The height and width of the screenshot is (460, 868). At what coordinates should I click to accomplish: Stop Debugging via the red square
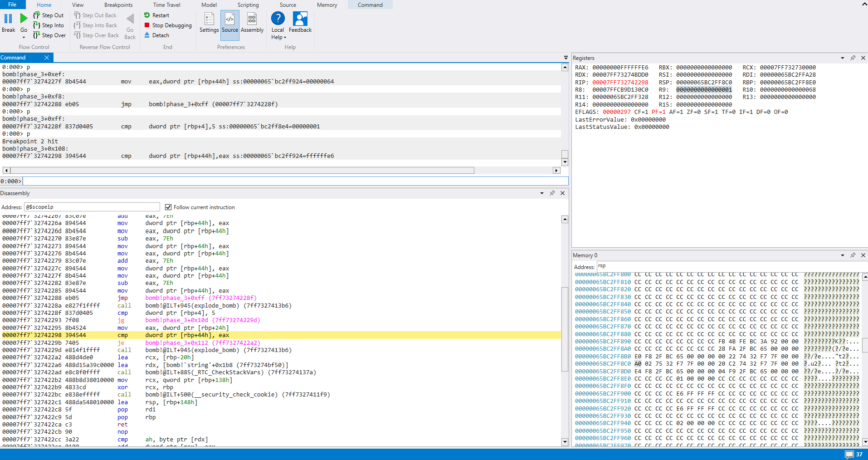(x=147, y=25)
